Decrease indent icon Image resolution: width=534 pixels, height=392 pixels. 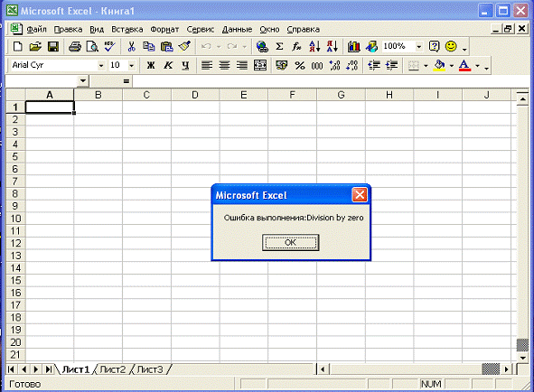374,65
